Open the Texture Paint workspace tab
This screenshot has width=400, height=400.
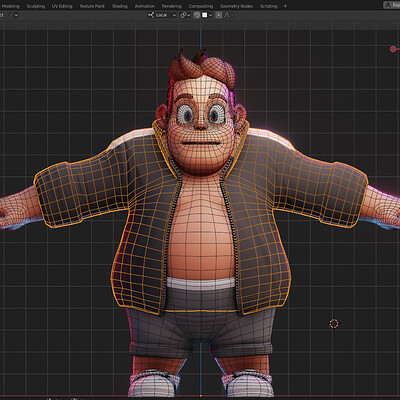[92, 6]
